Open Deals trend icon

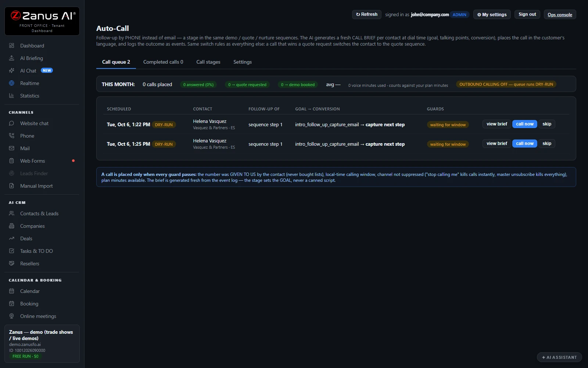pos(11,238)
